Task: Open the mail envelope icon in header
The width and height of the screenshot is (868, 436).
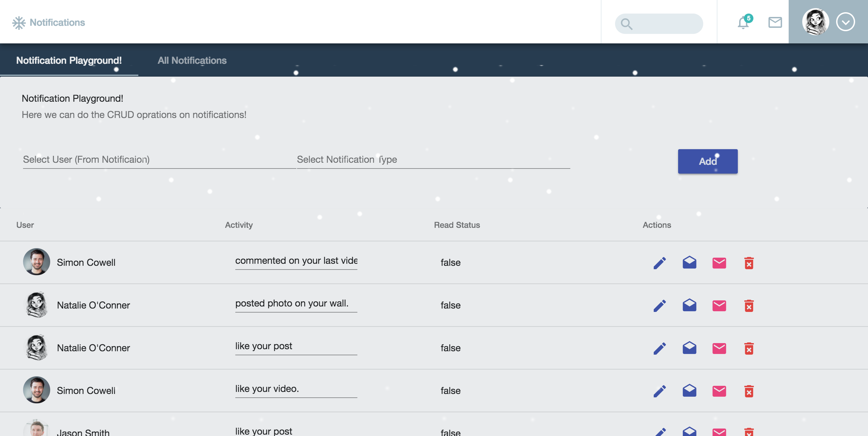Action: pos(775,22)
